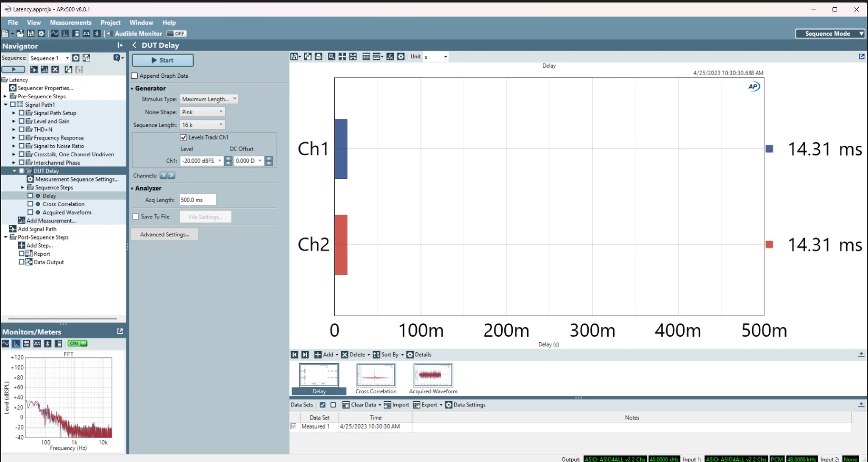Select FFT monitor in Monitors/Meters toolbar
This screenshot has width=868, height=462.
click(16, 344)
